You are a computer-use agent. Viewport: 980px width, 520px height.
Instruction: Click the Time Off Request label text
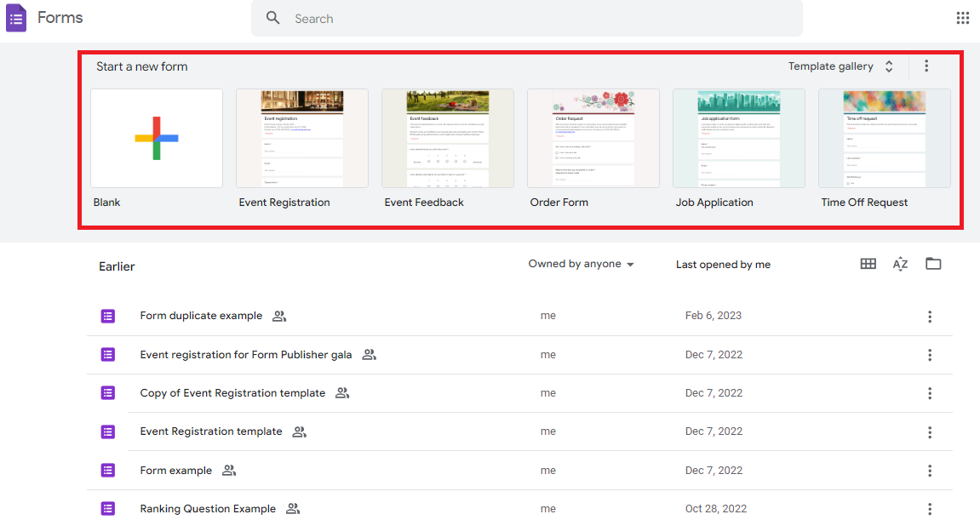point(864,203)
